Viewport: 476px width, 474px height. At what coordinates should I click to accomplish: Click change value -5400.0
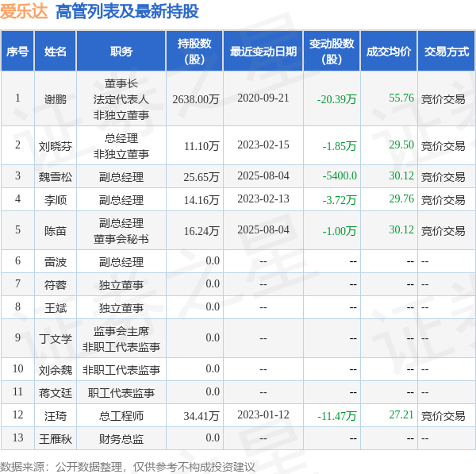click(340, 175)
